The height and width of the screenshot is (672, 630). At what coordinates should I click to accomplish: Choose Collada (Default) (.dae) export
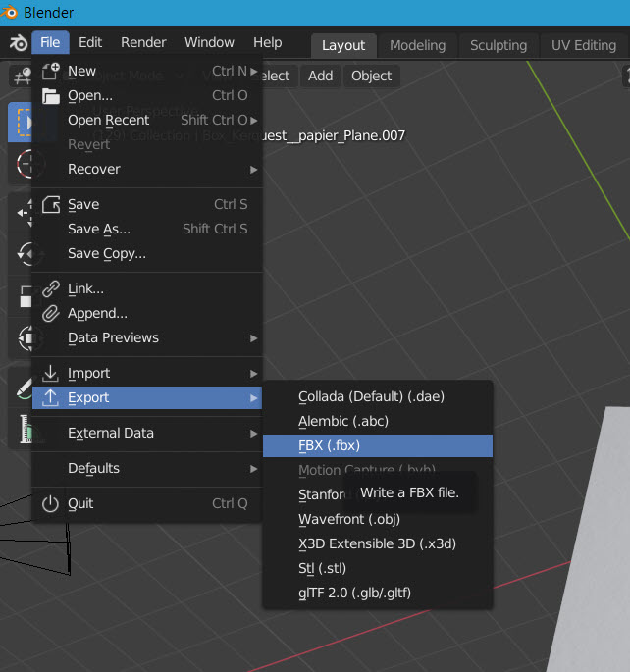[x=378, y=396]
